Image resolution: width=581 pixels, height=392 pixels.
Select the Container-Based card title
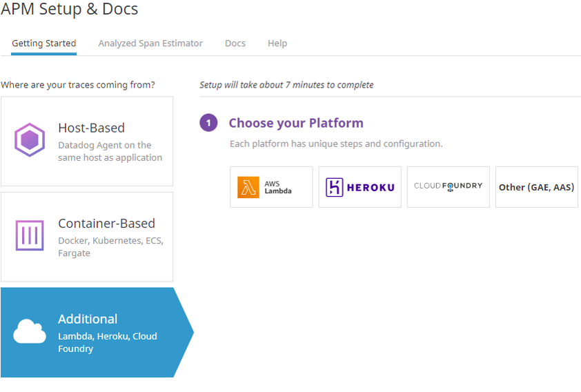pyautogui.click(x=106, y=223)
